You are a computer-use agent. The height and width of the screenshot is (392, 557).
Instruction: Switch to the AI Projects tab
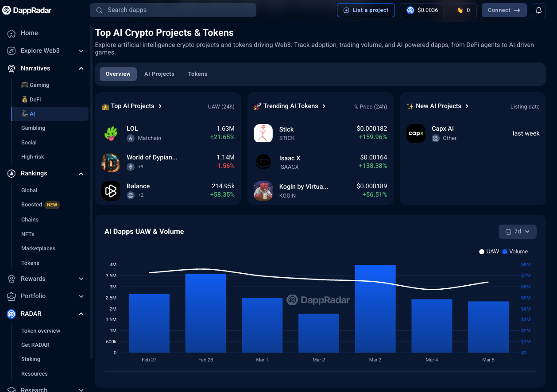pos(159,74)
